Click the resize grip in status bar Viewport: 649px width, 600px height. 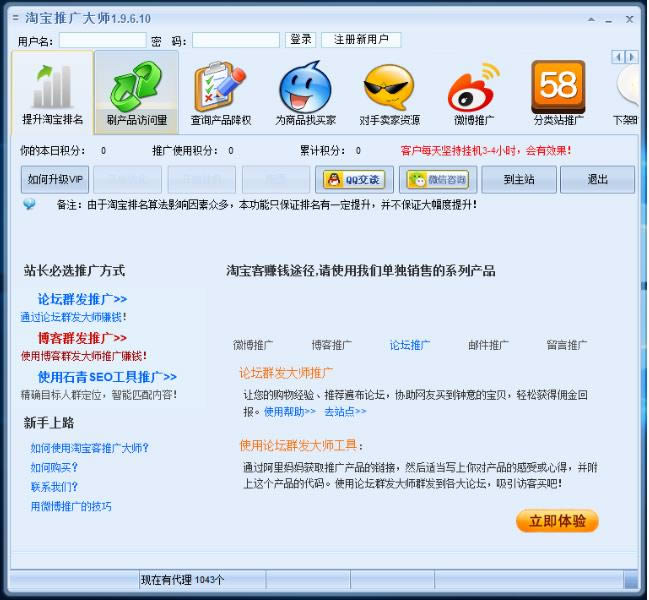tap(631, 580)
